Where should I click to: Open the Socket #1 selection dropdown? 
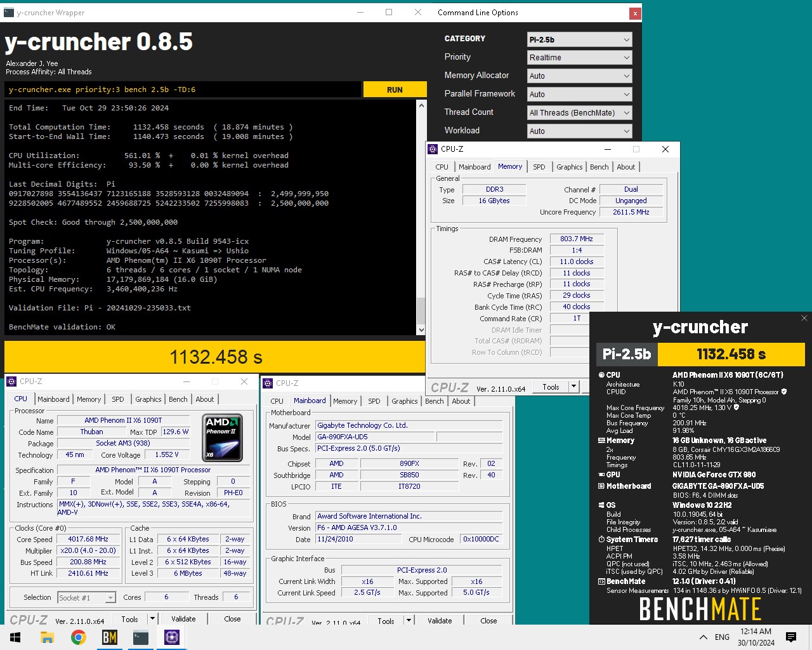pos(87,597)
